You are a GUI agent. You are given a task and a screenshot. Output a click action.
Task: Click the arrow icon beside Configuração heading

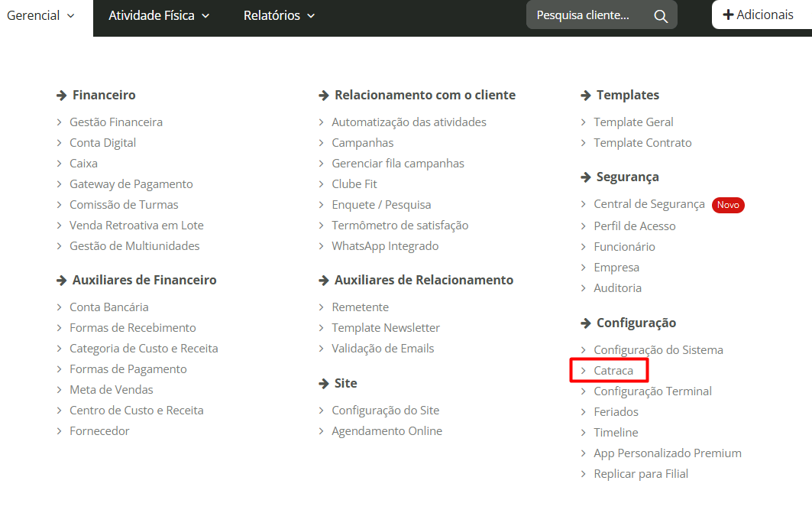click(x=586, y=323)
